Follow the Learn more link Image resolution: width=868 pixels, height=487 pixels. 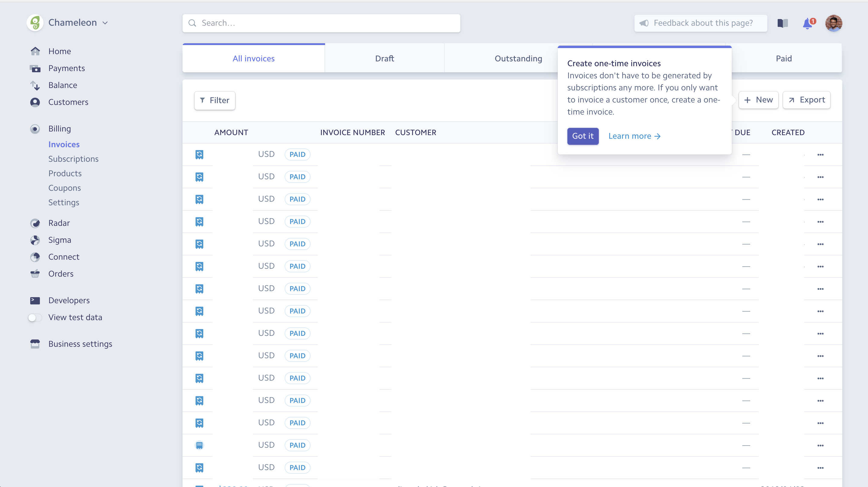pyautogui.click(x=634, y=136)
